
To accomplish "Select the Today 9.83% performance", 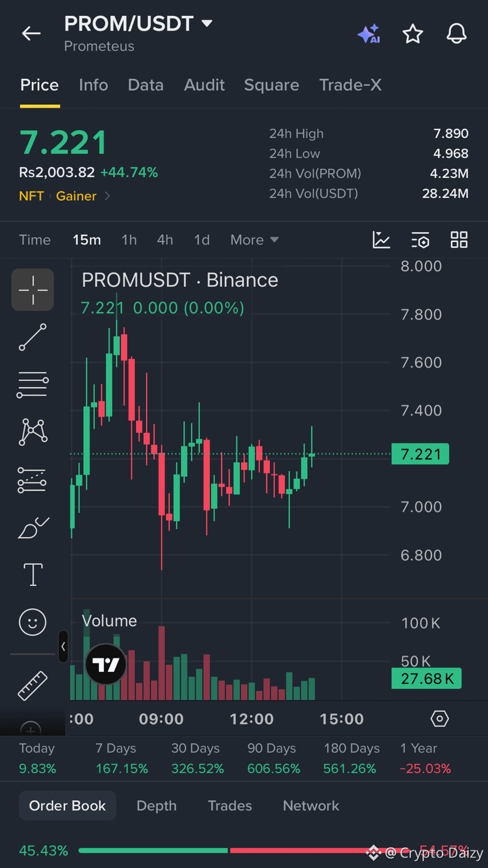I will tap(38, 758).
